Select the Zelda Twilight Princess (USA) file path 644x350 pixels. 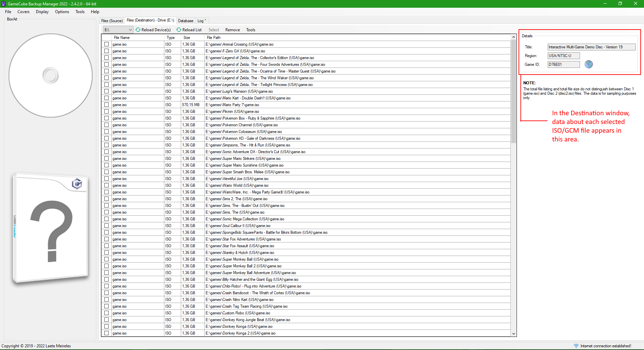coord(259,85)
